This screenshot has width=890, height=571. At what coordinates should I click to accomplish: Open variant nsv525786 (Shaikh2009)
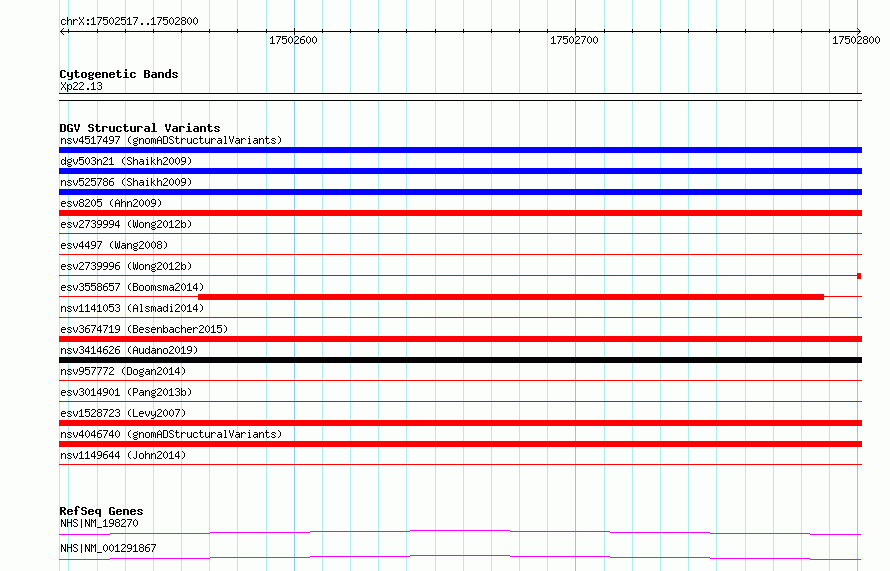pos(126,182)
